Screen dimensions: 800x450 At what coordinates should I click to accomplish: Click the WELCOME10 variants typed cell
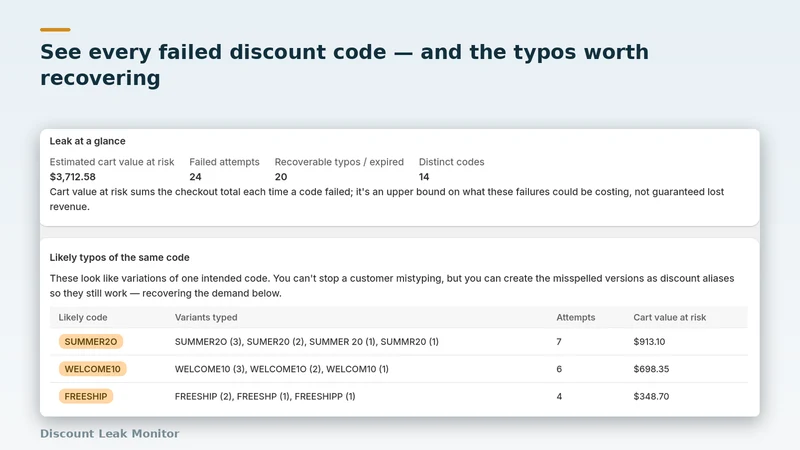[x=282, y=369]
